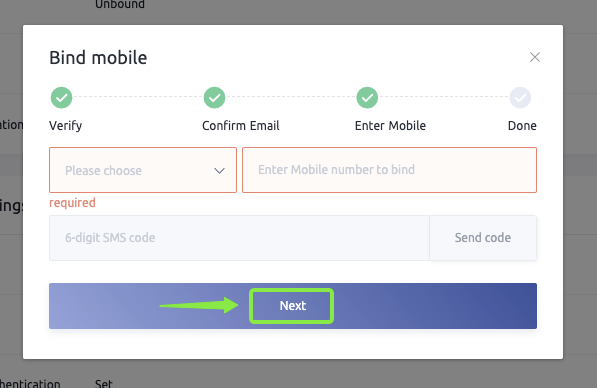The width and height of the screenshot is (597, 388).
Task: Click the green arrow pointing to Next
Action: pos(199,305)
